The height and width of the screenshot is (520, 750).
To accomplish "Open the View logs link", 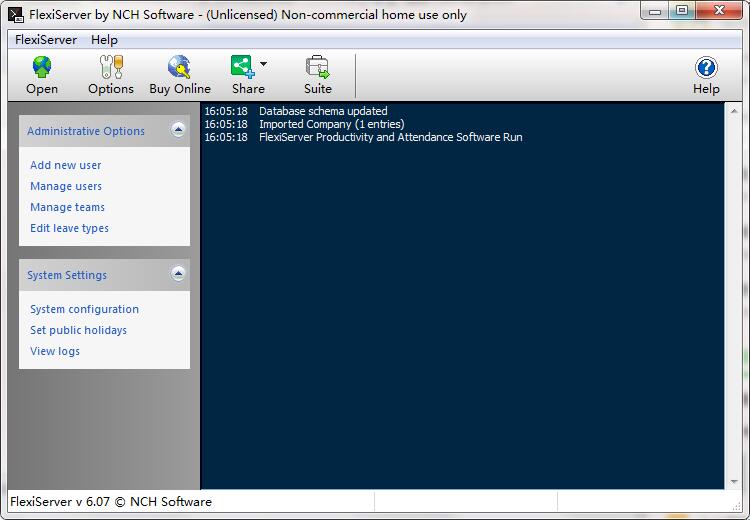I will (55, 351).
